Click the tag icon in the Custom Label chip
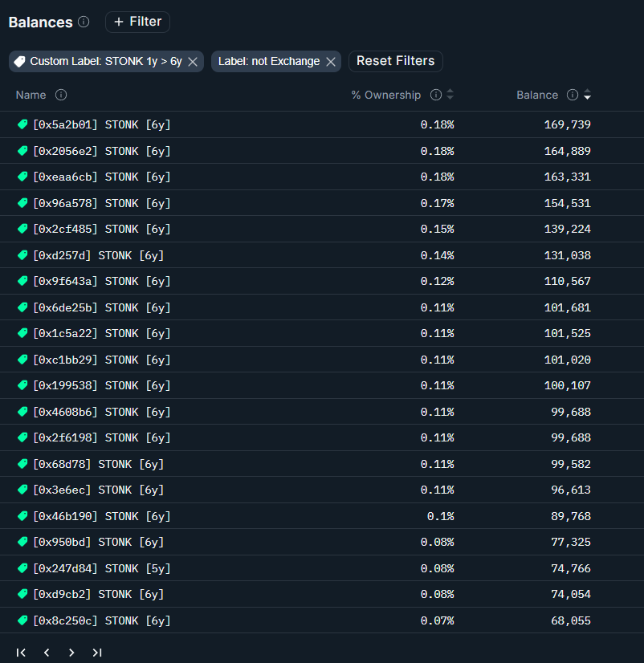The image size is (644, 663). click(19, 62)
